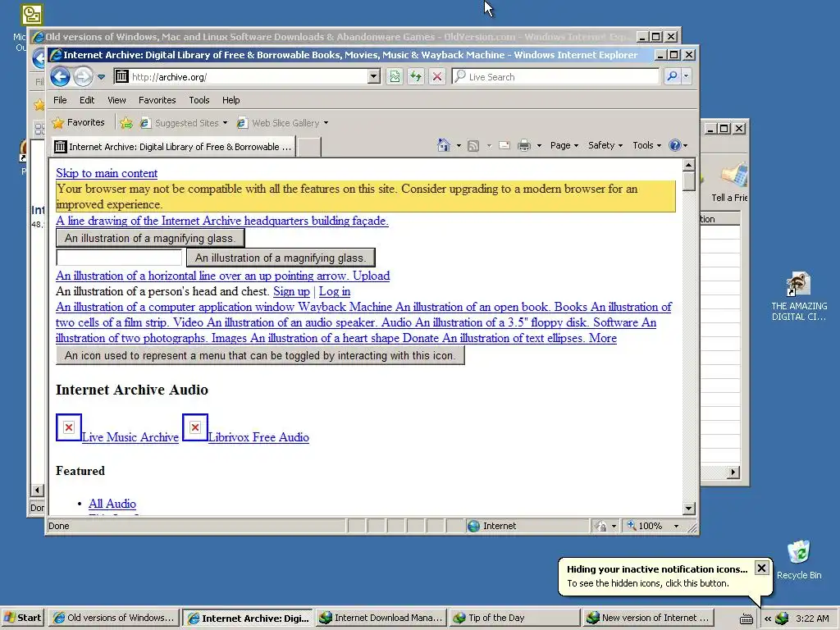Image resolution: width=840 pixels, height=630 pixels.
Task: Open zoom level 100% dropdown
Action: click(676, 526)
